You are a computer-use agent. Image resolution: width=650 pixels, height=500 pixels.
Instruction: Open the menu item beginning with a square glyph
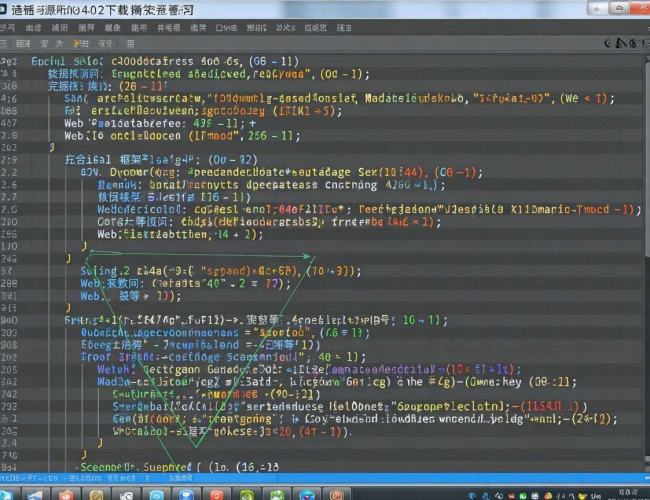pos(226,28)
